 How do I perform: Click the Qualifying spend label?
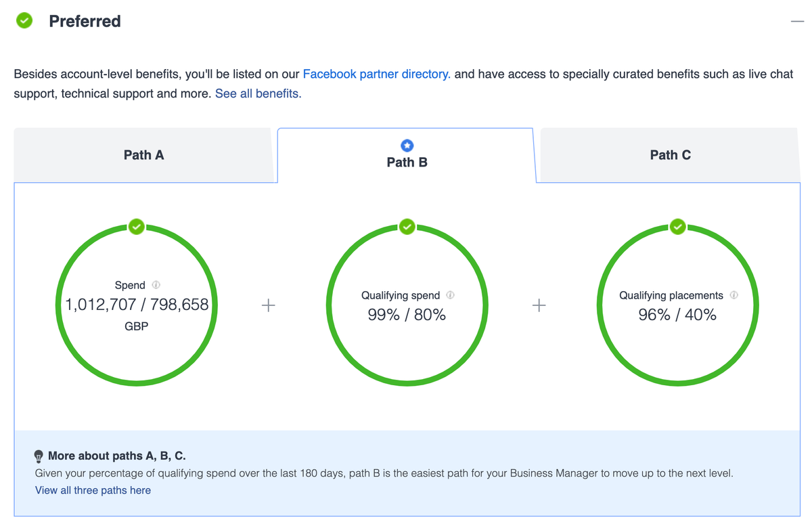click(401, 295)
